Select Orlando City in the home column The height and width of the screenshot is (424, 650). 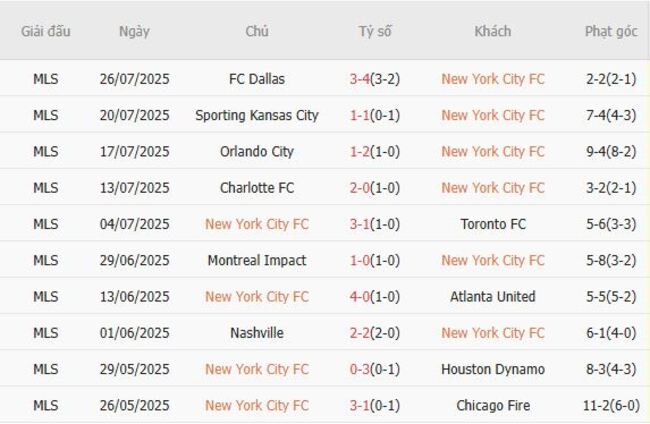(257, 151)
